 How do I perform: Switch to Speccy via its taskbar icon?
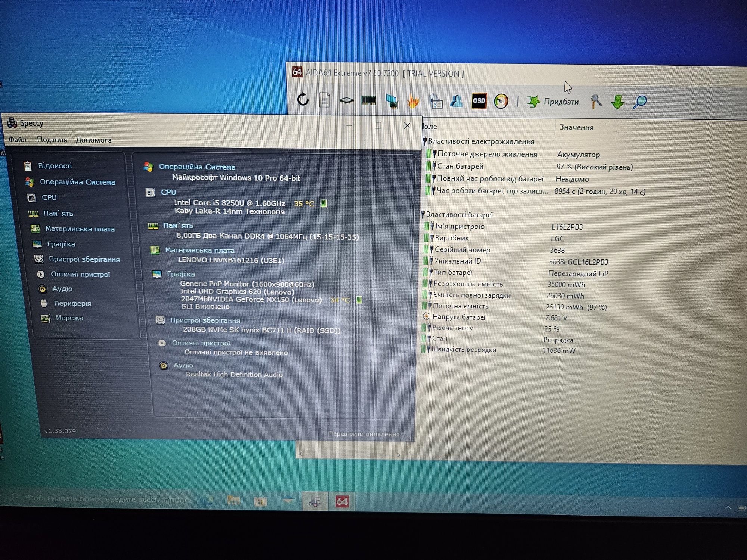pos(314,501)
